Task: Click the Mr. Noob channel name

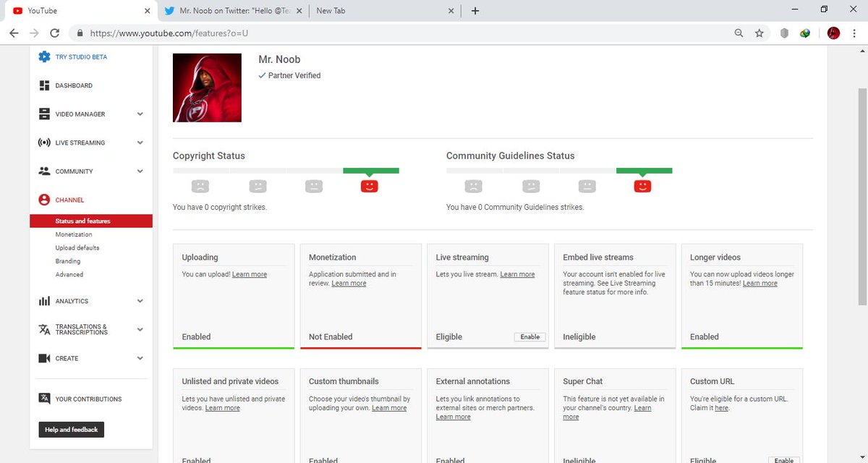Action: coord(279,59)
